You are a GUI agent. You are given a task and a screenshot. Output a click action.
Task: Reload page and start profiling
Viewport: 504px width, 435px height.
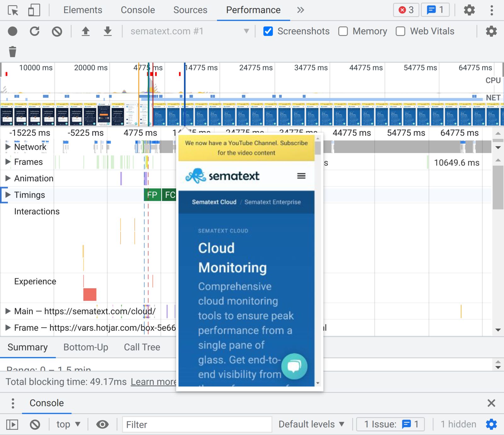[x=35, y=31]
